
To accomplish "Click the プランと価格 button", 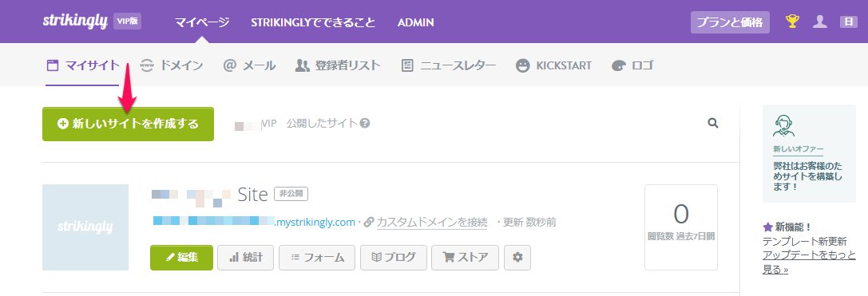I will [730, 22].
